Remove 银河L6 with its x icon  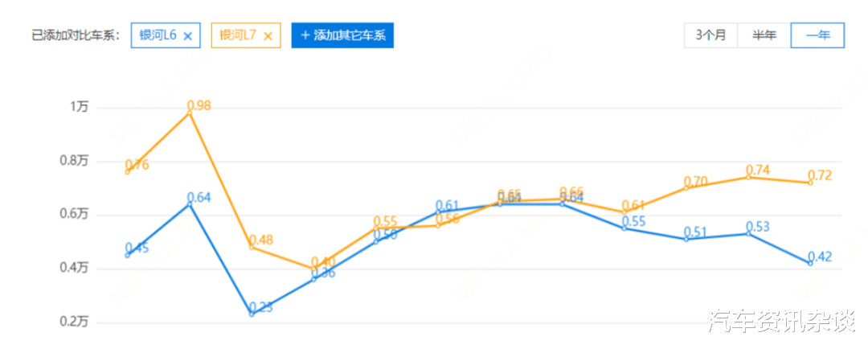coord(187,36)
